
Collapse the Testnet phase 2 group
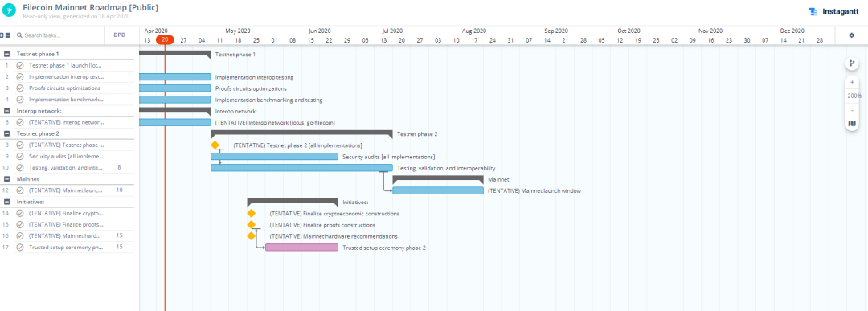[6, 133]
